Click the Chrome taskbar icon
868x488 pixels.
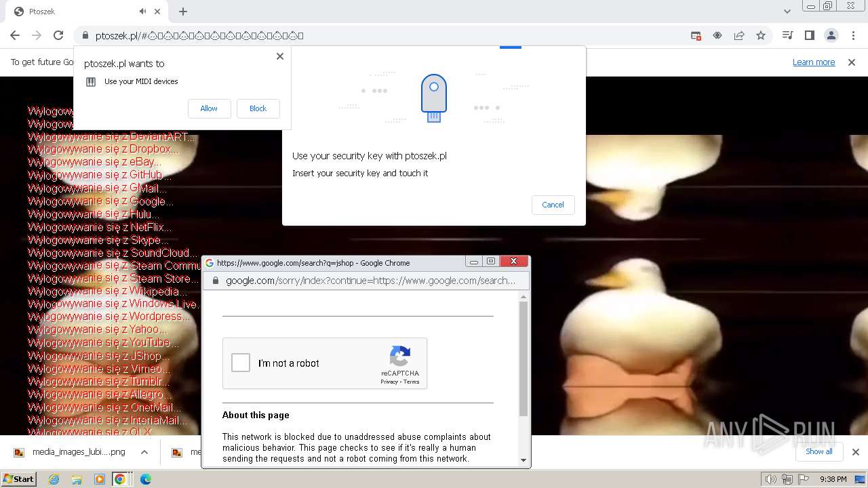click(120, 479)
